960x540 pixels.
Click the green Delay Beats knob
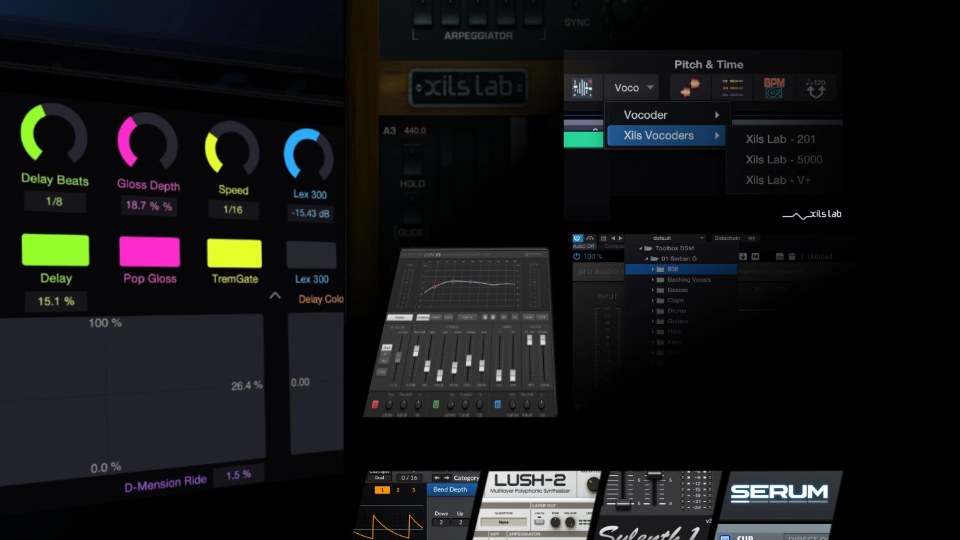point(54,134)
